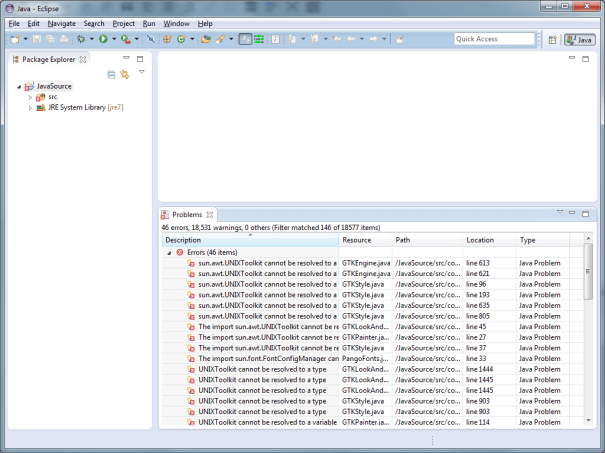Click the Back navigation arrow
This screenshot has height=453, width=605.
[351, 39]
